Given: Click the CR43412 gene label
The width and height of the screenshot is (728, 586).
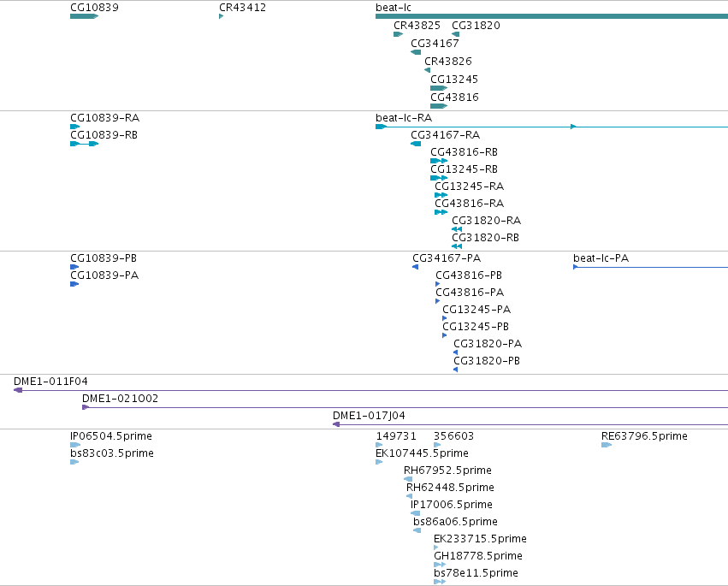Looking at the screenshot, I should (x=242, y=8).
